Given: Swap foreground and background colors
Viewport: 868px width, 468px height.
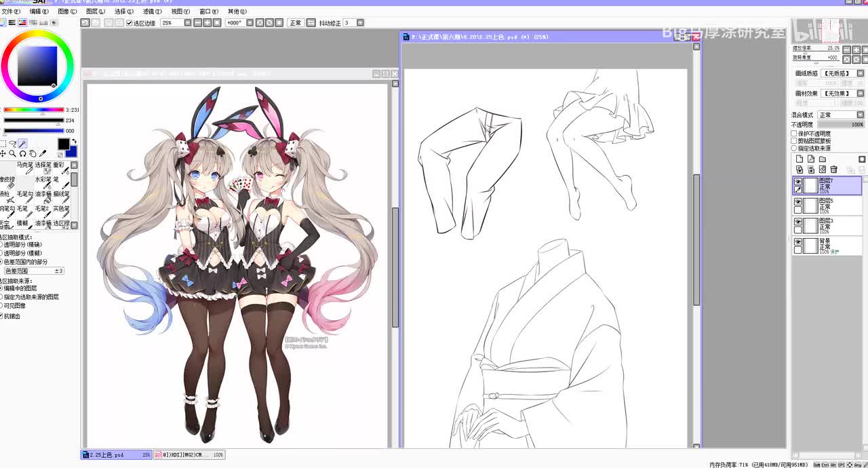Looking at the screenshot, I should pos(75,141).
